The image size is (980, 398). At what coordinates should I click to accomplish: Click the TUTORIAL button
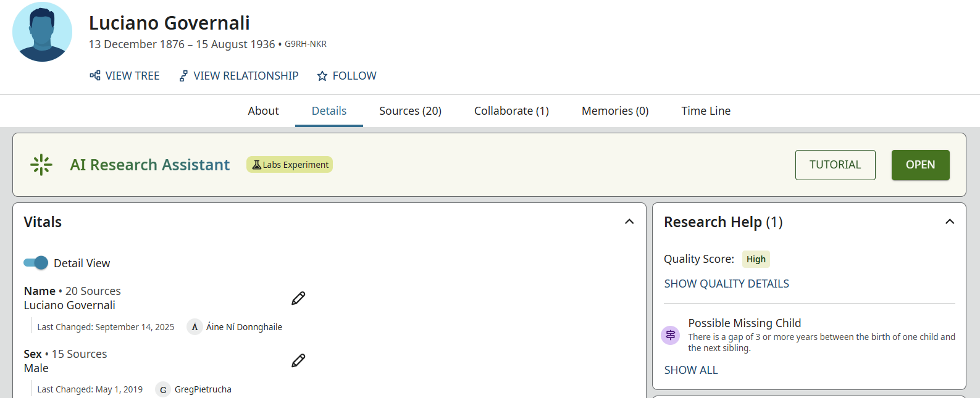click(835, 165)
